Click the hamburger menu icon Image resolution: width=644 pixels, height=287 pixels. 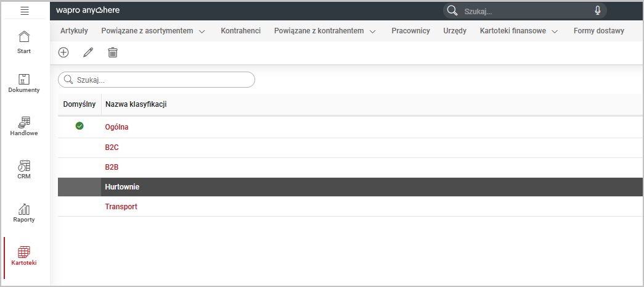25,10
